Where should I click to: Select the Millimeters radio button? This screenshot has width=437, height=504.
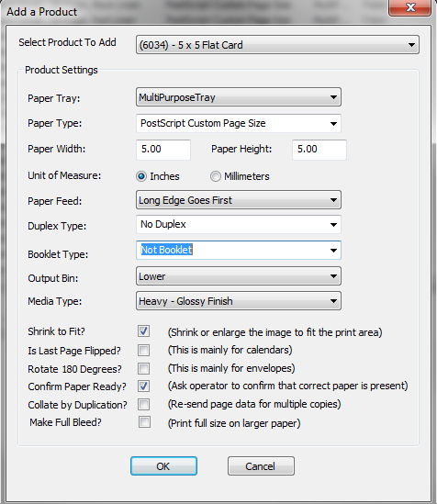215,176
